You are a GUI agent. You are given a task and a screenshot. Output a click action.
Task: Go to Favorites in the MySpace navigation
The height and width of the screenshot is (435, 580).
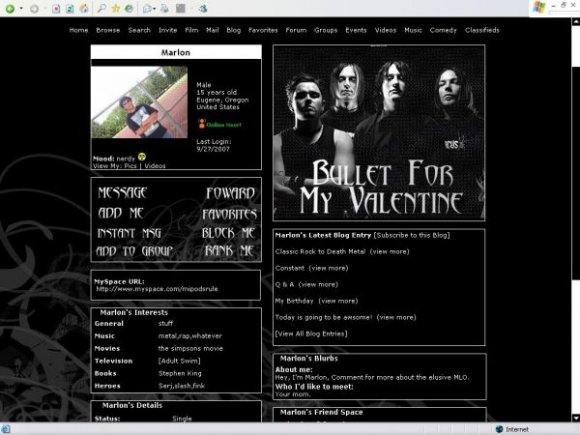[x=263, y=30]
